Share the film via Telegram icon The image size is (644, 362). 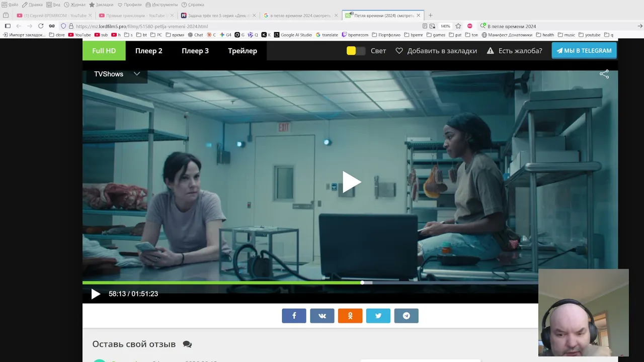point(407,316)
